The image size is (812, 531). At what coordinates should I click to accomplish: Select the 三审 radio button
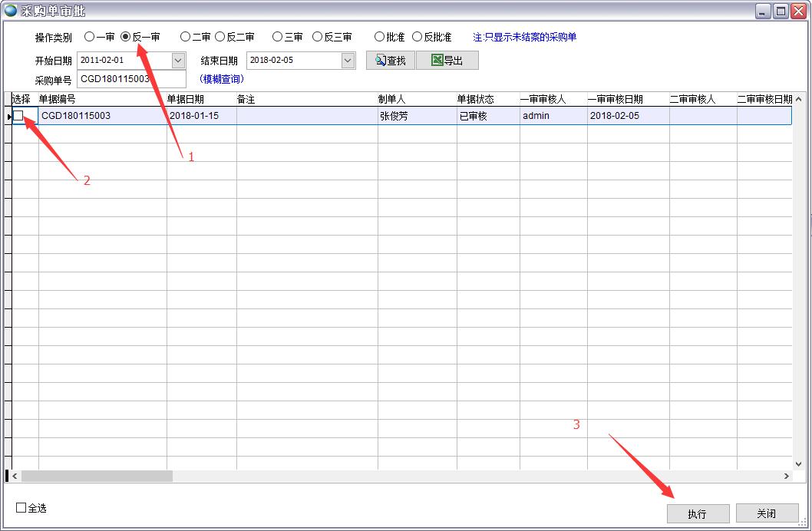coord(277,36)
